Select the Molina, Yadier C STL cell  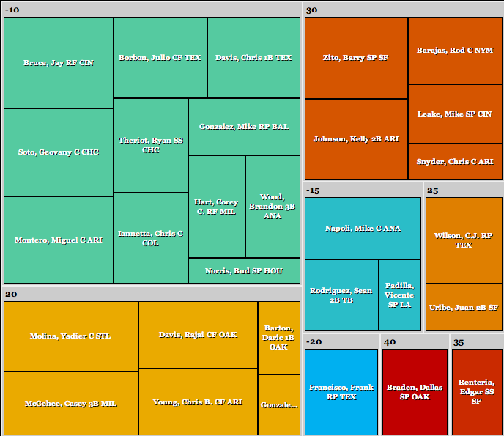71,336
